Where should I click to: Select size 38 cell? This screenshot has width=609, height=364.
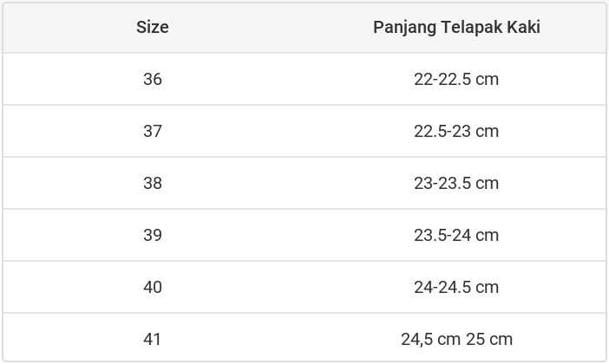click(x=153, y=183)
